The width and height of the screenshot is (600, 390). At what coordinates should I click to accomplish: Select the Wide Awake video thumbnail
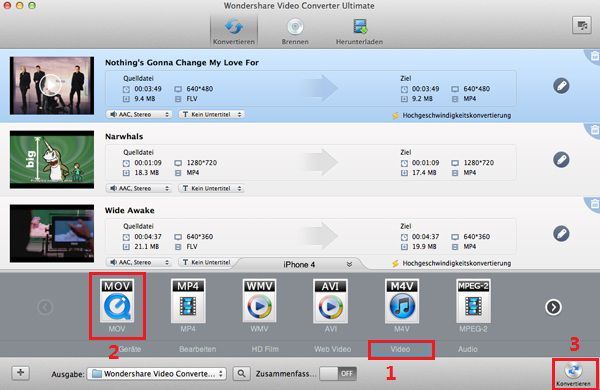52,233
